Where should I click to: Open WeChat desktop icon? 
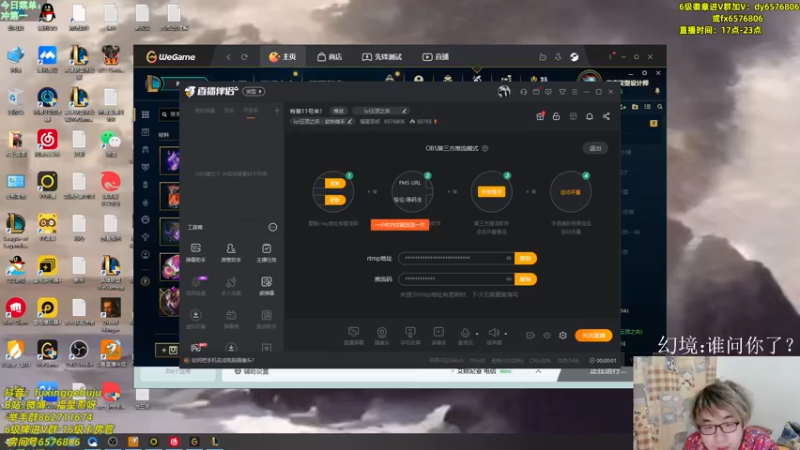click(111, 142)
